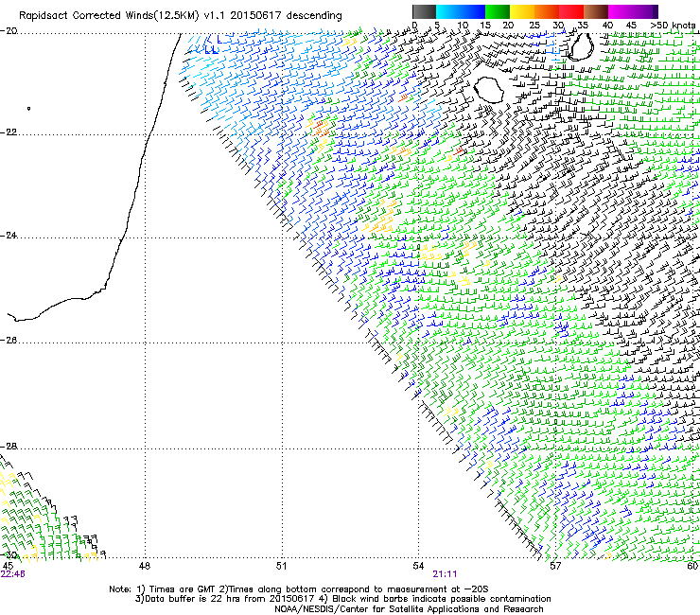The height and width of the screenshot is (615, 700).
Task: Click the '48' longitude axis label
Action: tap(145, 567)
